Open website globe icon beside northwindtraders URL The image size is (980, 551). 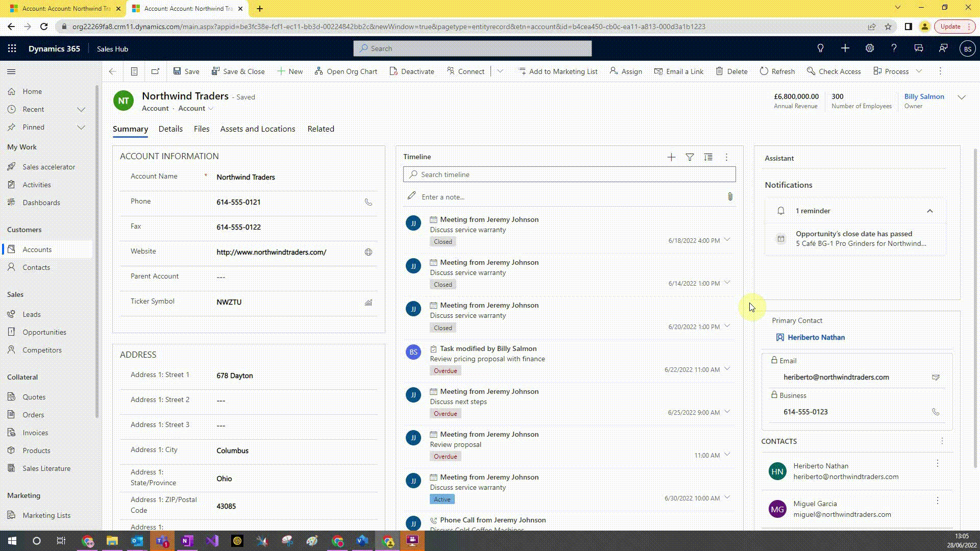[x=368, y=252]
